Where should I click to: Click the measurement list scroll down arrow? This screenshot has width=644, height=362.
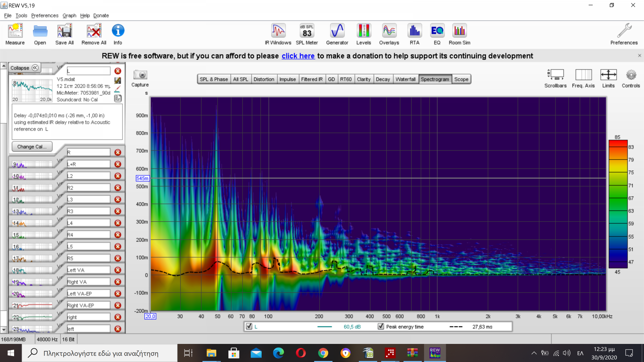coord(4,330)
